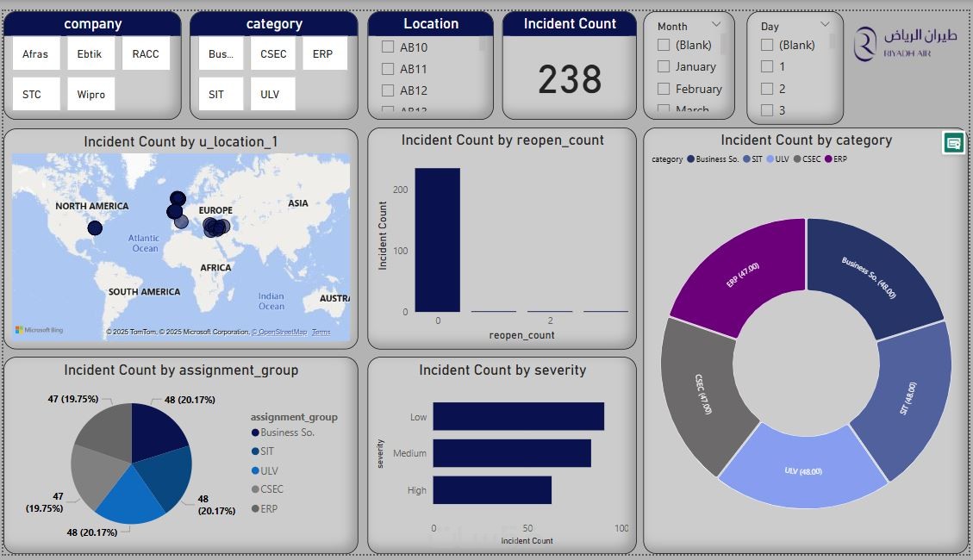
Task: Click the Incident Count by assignment_group title
Action: (181, 370)
